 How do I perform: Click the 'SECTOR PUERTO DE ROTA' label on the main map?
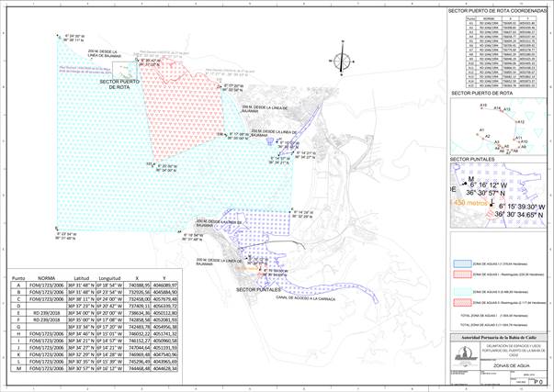point(119,84)
